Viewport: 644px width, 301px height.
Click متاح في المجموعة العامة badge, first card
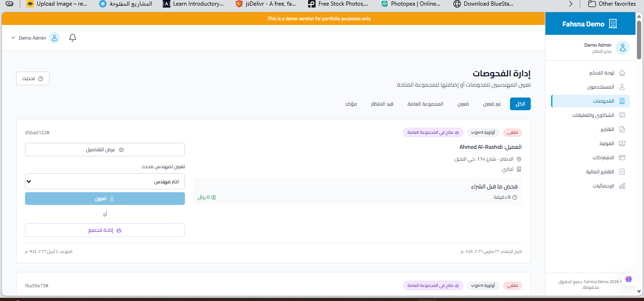pyautogui.click(x=434, y=132)
